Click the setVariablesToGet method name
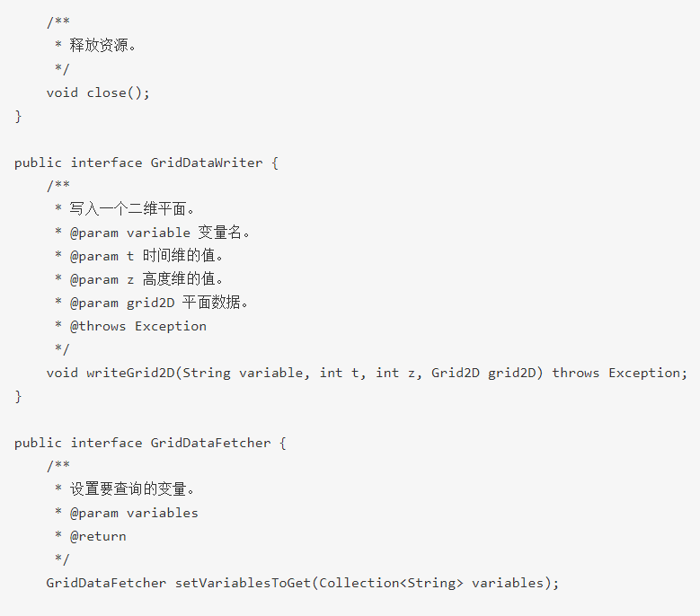 coord(243,583)
